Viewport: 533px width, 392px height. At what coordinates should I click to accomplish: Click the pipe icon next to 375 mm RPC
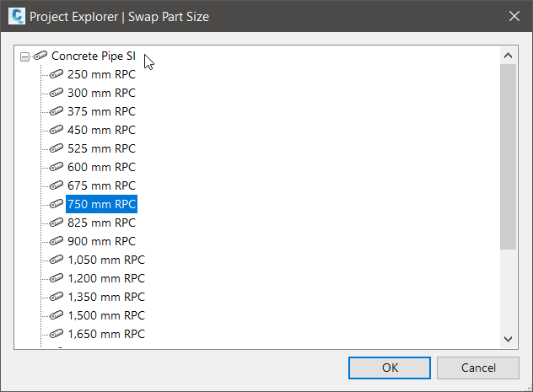coord(57,111)
